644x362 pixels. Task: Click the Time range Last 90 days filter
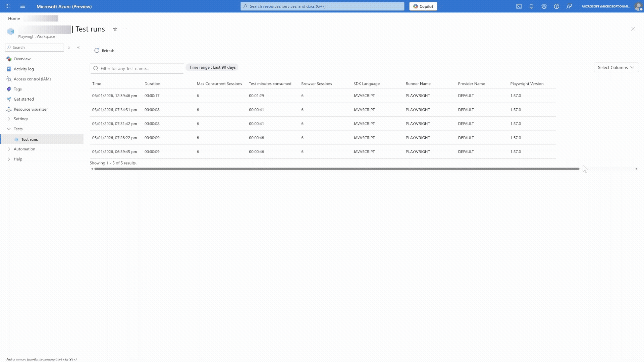(212, 67)
